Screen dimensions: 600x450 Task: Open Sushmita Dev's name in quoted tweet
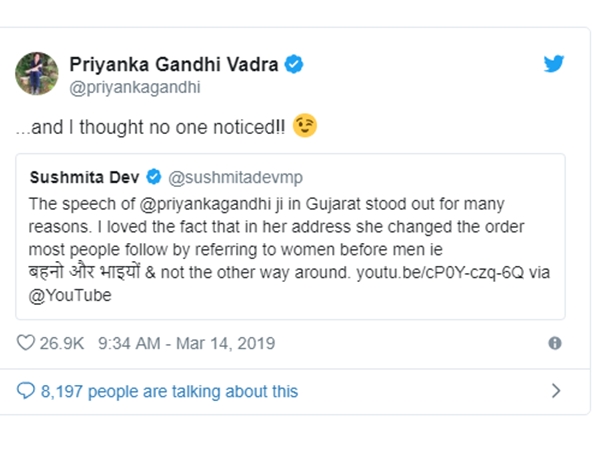tap(86, 177)
